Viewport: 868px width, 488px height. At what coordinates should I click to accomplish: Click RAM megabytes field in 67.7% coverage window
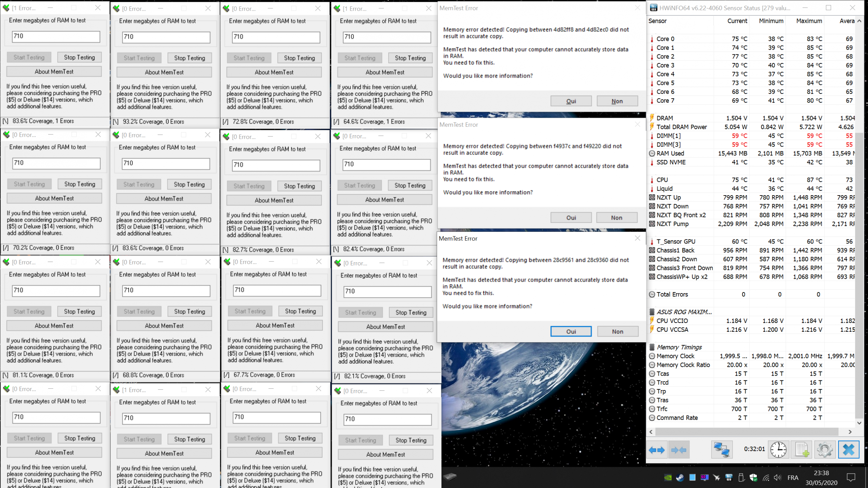[277, 290]
